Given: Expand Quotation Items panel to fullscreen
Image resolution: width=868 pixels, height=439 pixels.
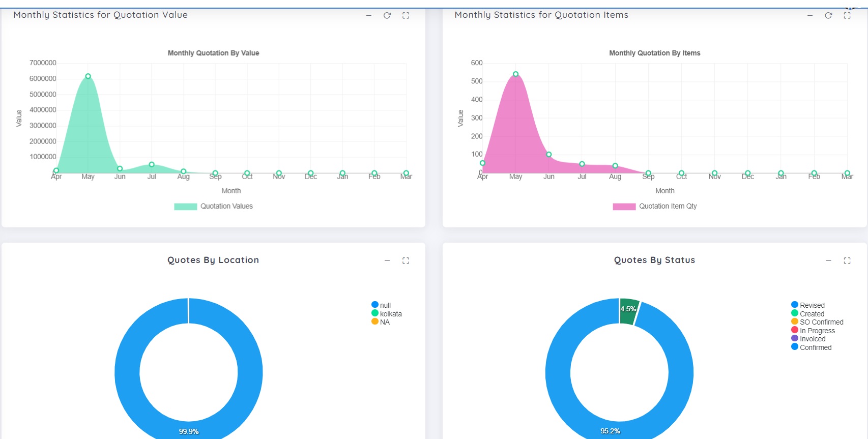Looking at the screenshot, I should point(847,16).
